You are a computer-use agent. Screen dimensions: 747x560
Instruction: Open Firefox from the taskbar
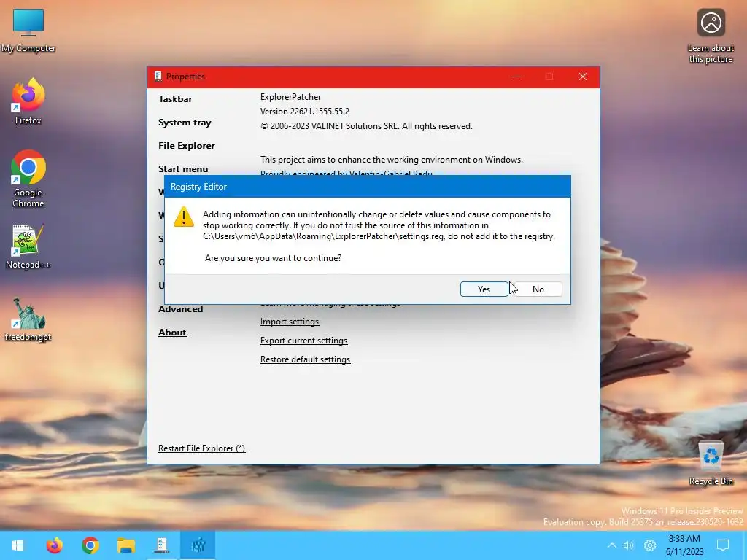[x=54, y=545]
